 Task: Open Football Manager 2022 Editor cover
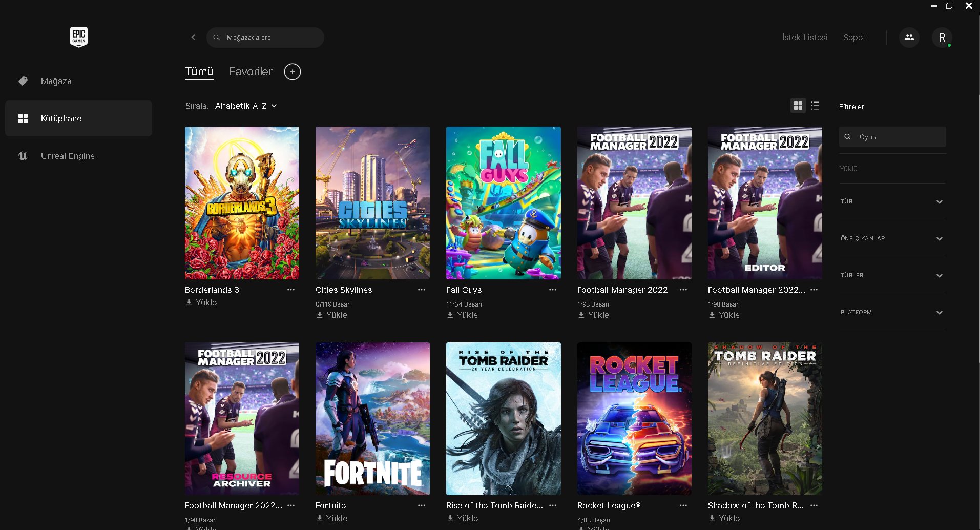point(765,203)
